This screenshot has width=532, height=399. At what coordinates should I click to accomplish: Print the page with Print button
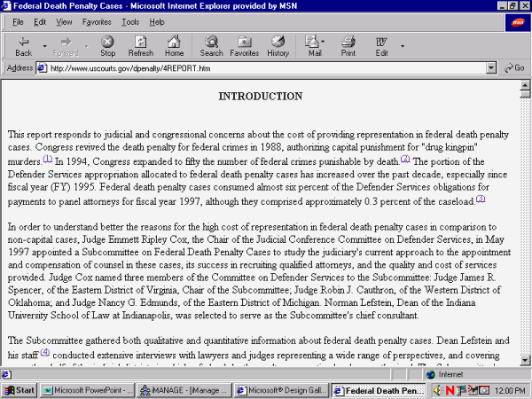[348, 46]
